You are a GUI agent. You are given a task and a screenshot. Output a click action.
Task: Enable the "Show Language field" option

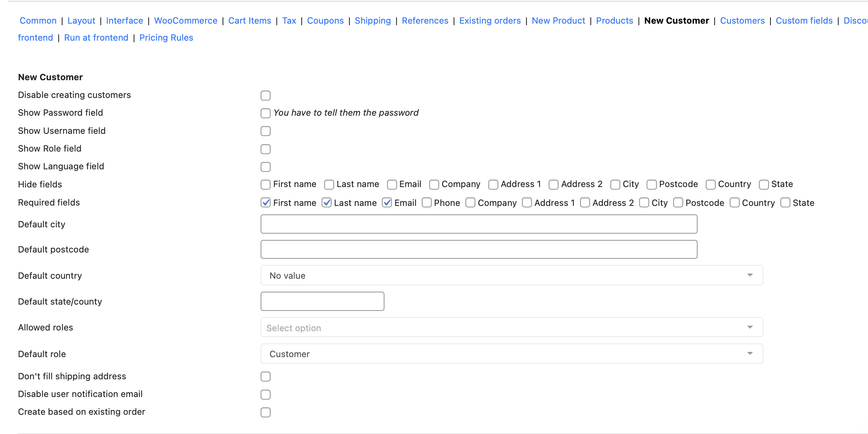pyautogui.click(x=265, y=167)
